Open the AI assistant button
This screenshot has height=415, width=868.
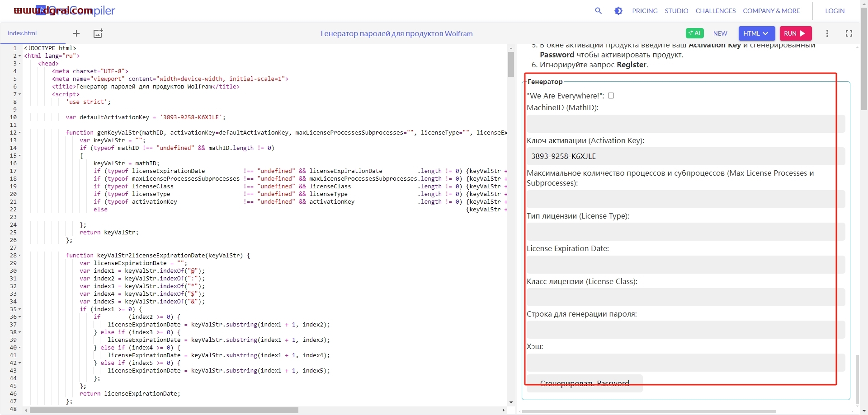click(695, 33)
